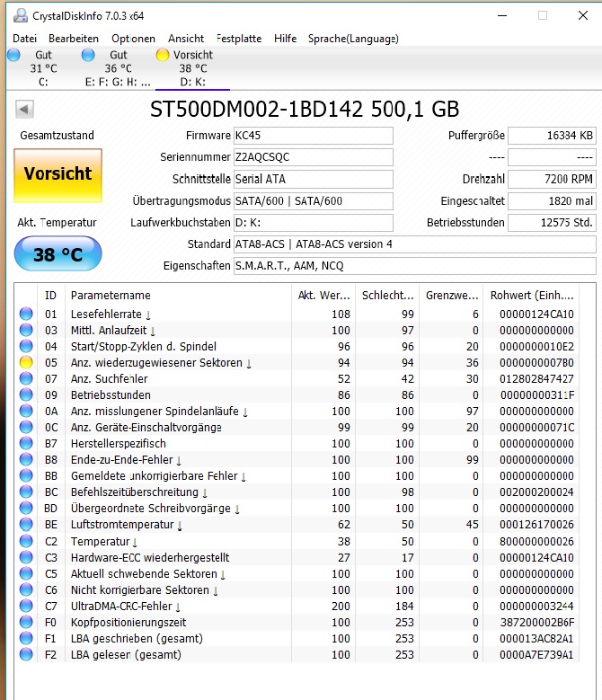The image size is (602, 700).
Task: Click the status icon of Geräte-Einschaltvorgänge row
Action: click(x=26, y=427)
